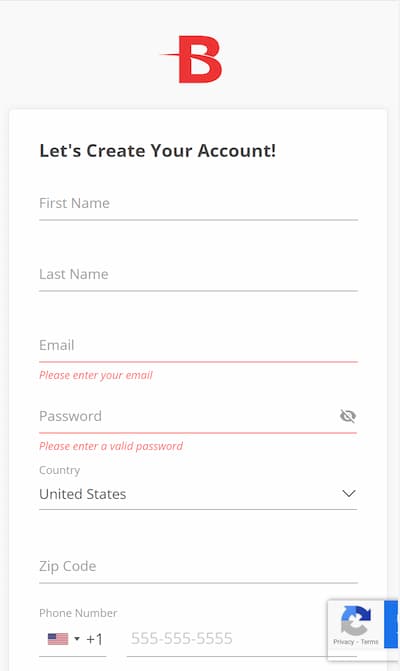Image resolution: width=400 pixels, height=671 pixels.
Task: Click the reCAPTCHA logo icon
Action: click(x=356, y=620)
